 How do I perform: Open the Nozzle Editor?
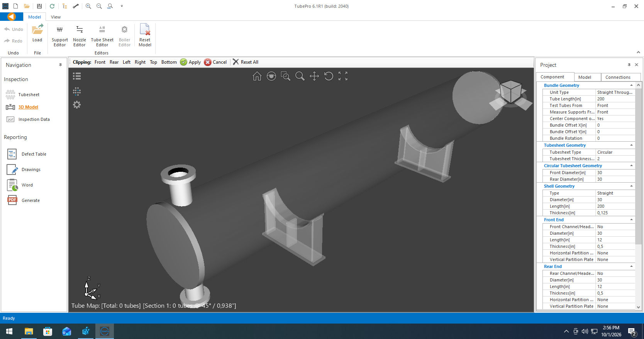point(79,36)
